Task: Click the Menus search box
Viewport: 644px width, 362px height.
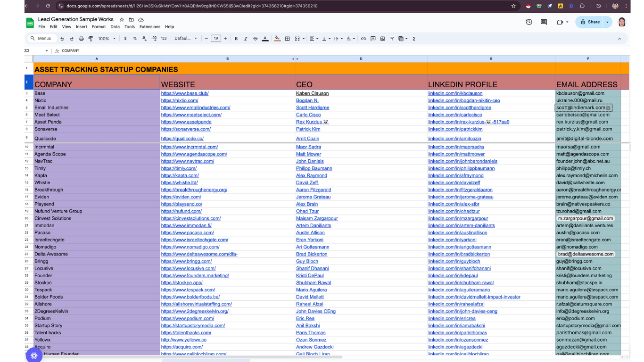Action: click(41, 39)
